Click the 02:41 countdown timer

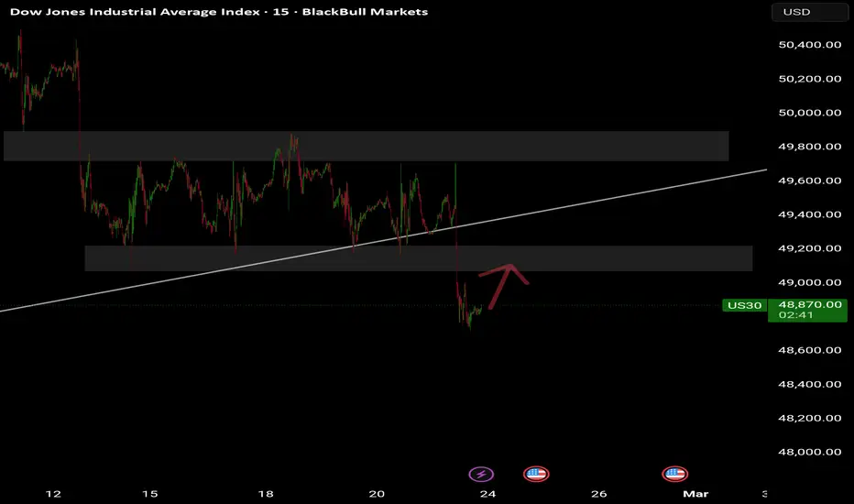point(795,315)
